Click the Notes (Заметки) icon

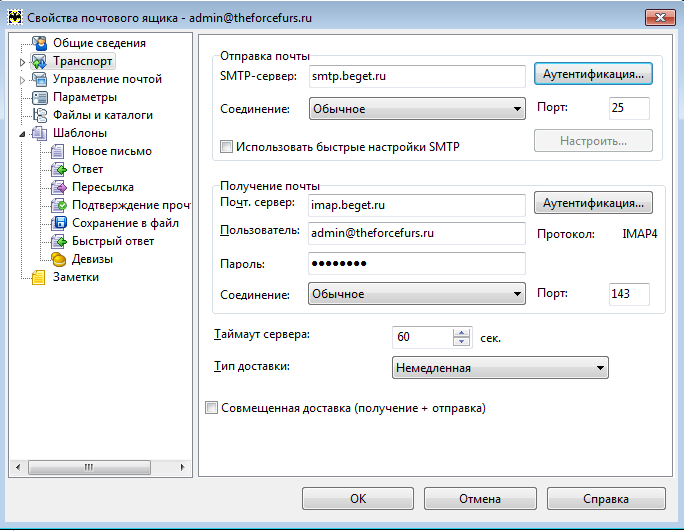[40, 277]
